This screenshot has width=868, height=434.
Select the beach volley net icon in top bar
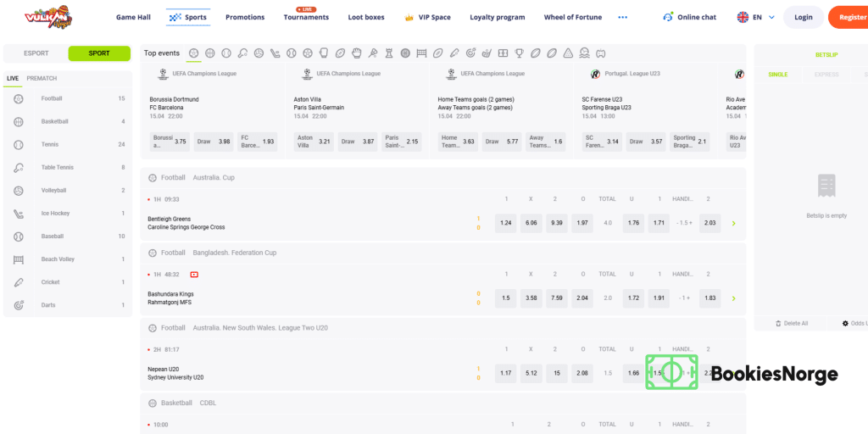(421, 53)
